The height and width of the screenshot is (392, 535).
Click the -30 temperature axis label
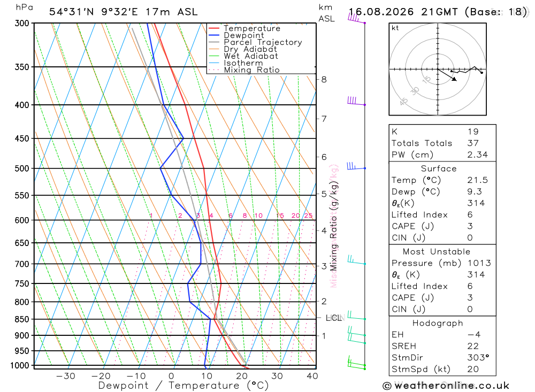point(65,376)
